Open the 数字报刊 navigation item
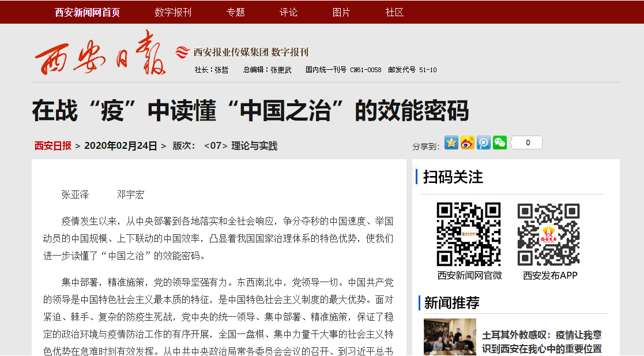The width and height of the screenshot is (644, 356). (173, 12)
